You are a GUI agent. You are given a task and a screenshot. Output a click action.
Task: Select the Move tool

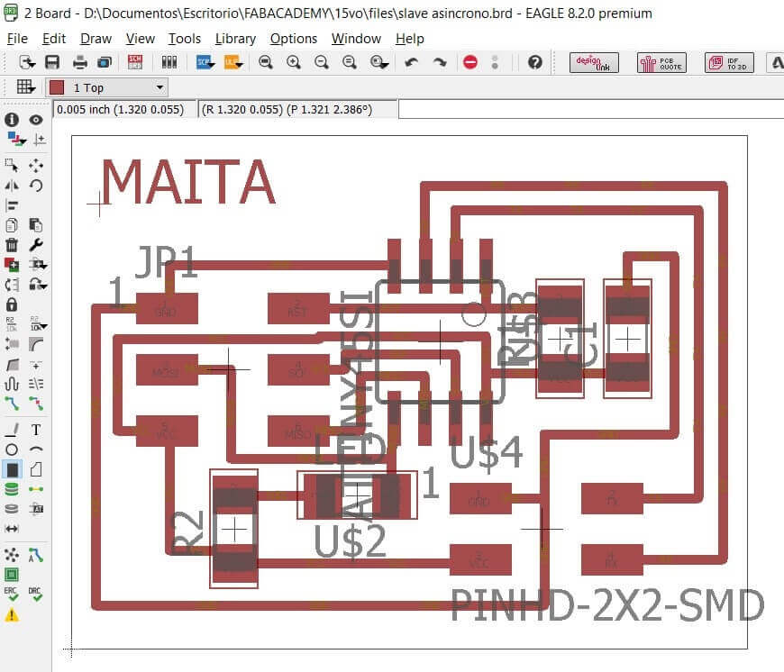coord(36,165)
